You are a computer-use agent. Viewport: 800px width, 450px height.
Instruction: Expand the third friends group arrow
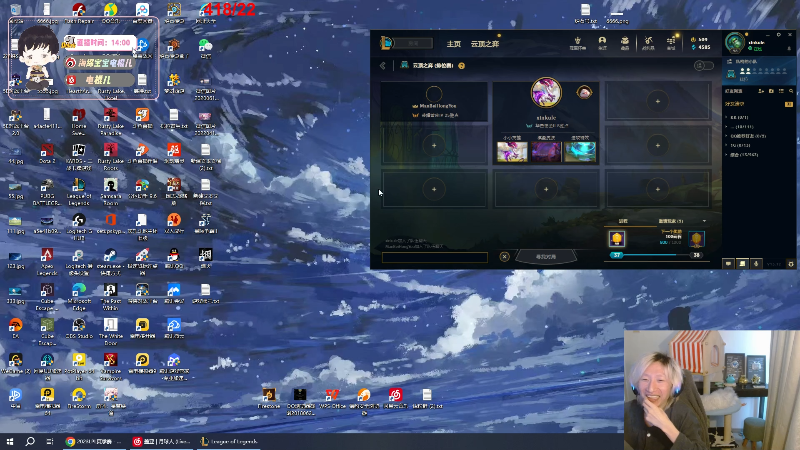[727, 136]
